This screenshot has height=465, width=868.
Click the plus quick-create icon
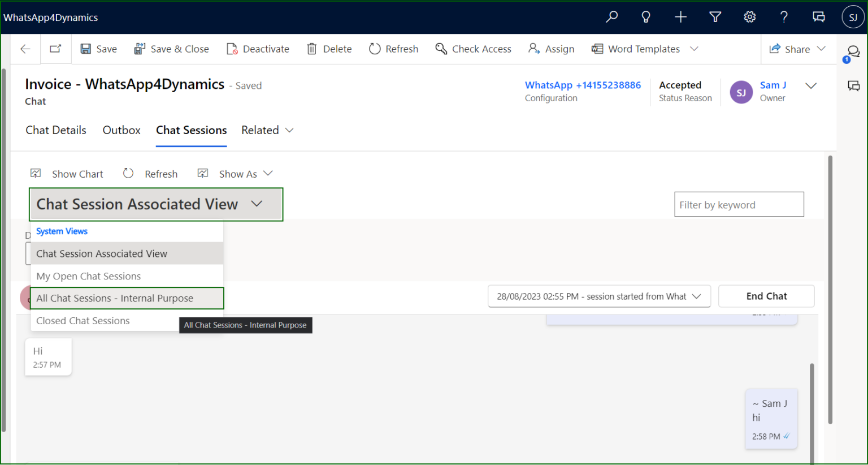680,17
